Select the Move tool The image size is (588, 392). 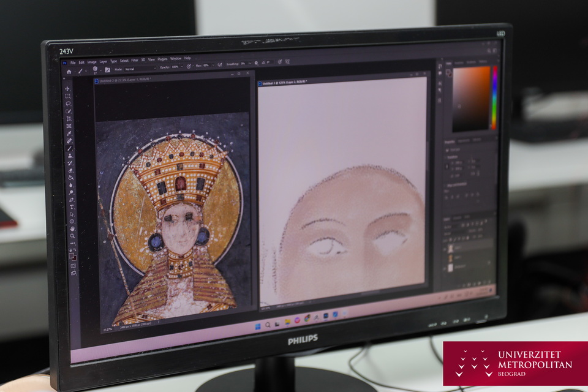pos(67,89)
